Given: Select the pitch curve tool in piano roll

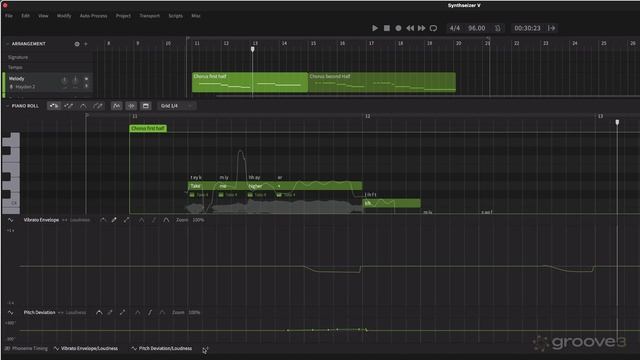Looking at the screenshot, I should click(83, 106).
